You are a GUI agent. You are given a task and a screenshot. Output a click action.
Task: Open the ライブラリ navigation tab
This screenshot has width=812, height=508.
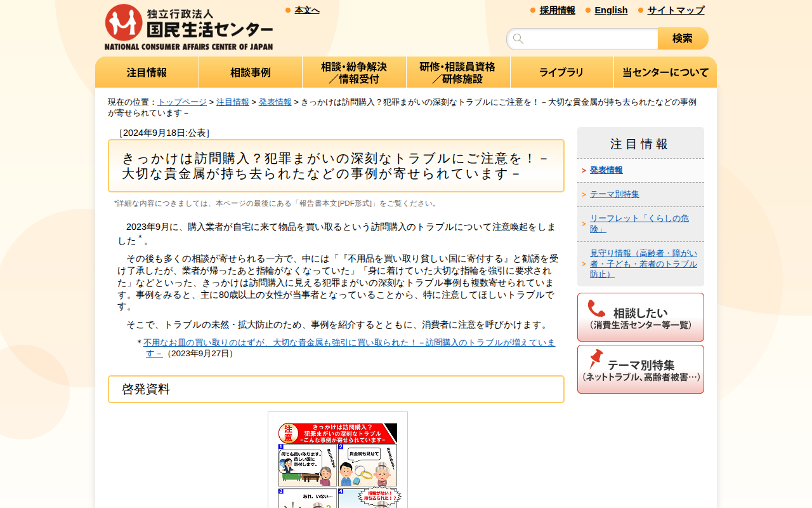[x=561, y=72]
